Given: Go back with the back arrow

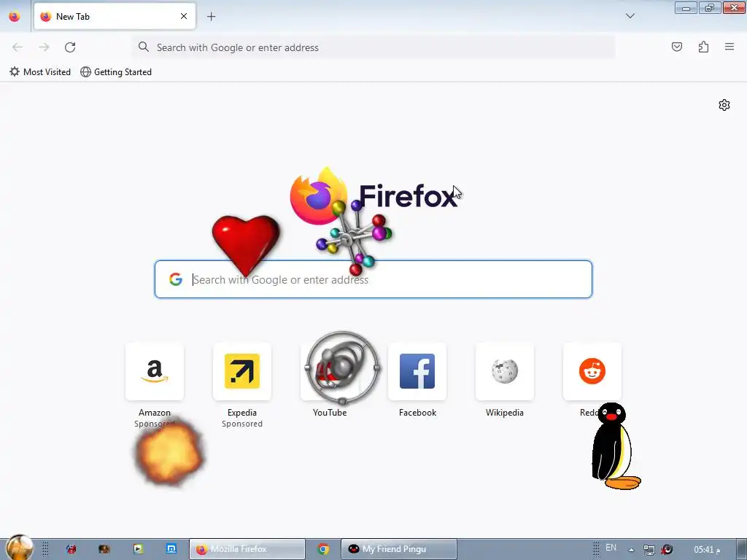Looking at the screenshot, I should 18,47.
